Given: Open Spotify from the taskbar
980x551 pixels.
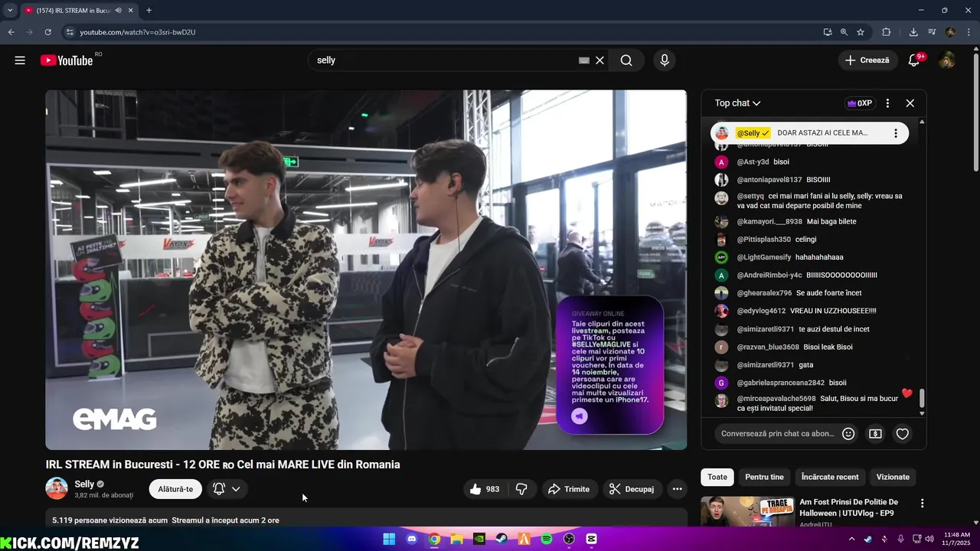Looking at the screenshot, I should point(547,539).
